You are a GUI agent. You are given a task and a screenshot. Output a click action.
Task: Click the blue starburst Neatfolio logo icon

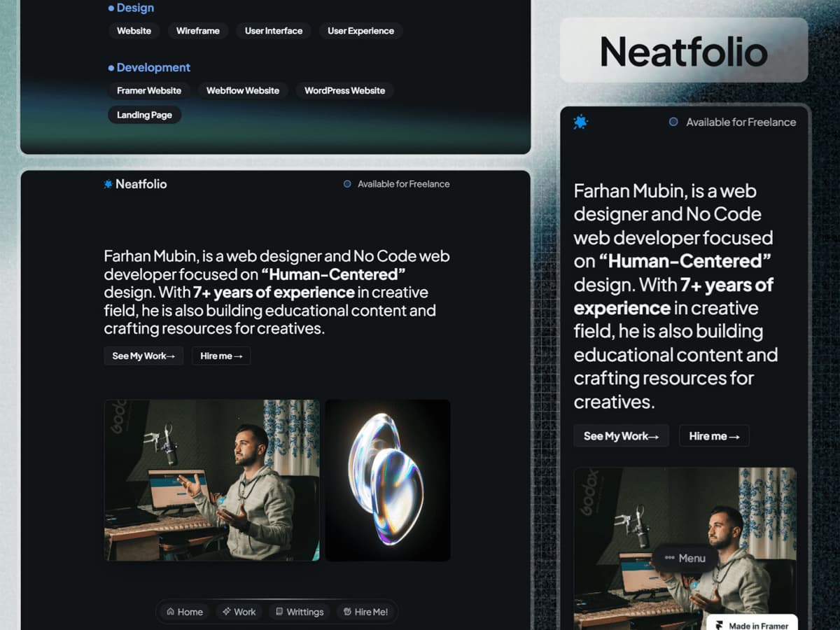[x=107, y=184]
